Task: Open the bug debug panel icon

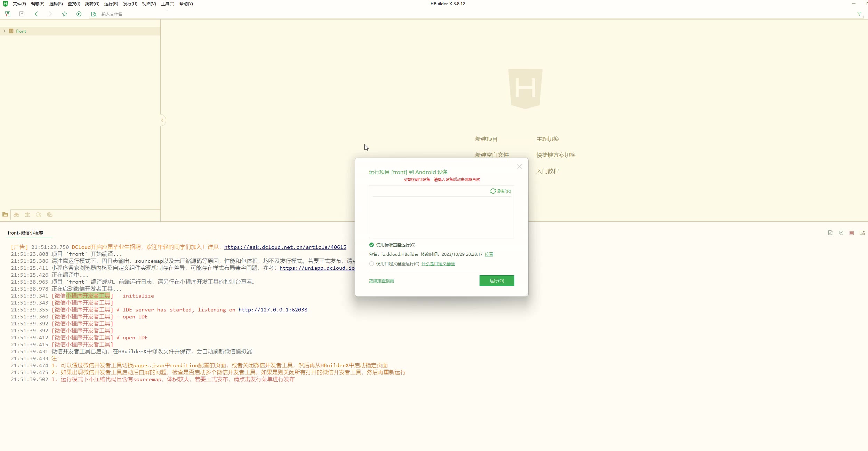Action: [x=27, y=215]
